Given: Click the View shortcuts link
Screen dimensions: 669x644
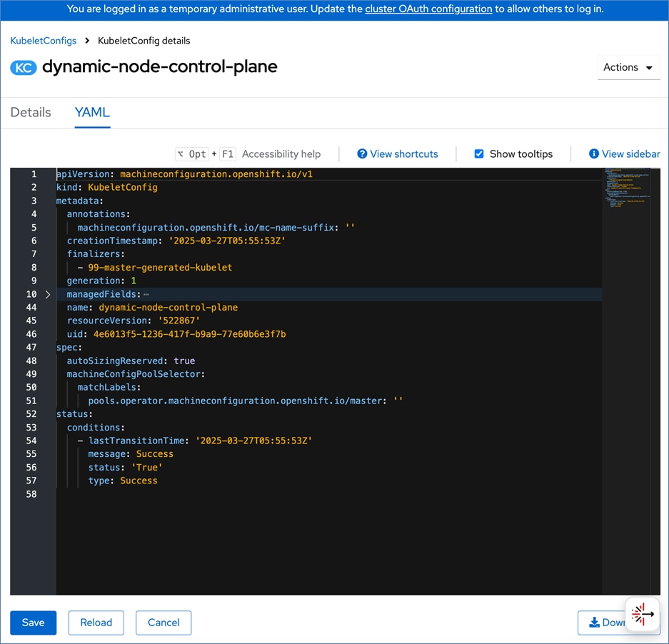Looking at the screenshot, I should pyautogui.click(x=403, y=154).
